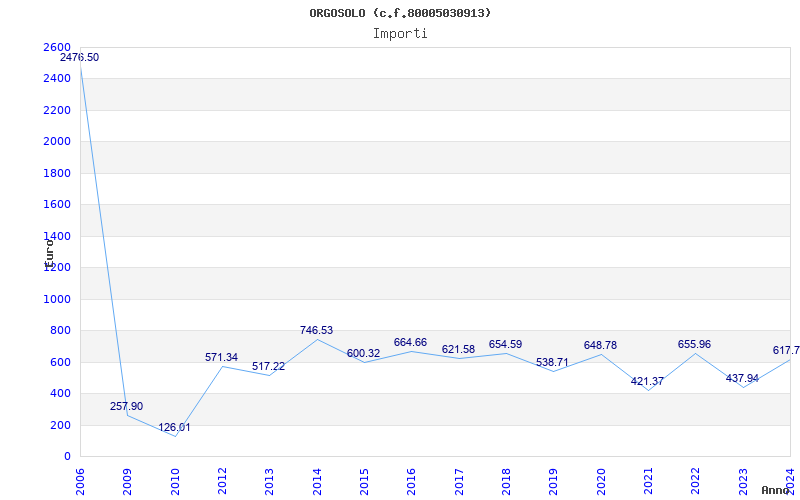
Task: Select the 126.01 data label
Action: 174,427
